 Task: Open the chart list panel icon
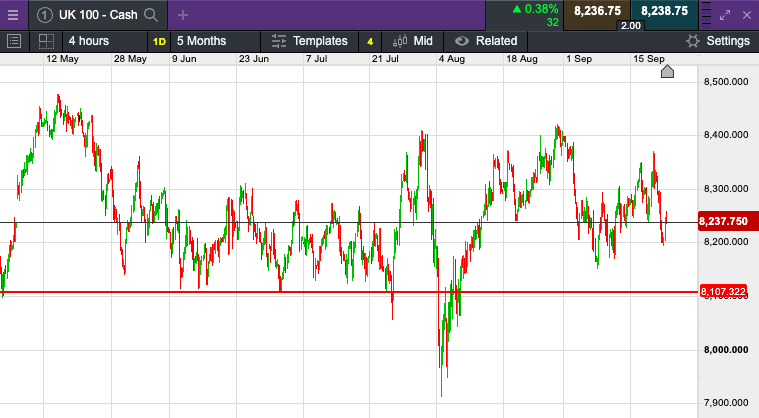coord(14,41)
